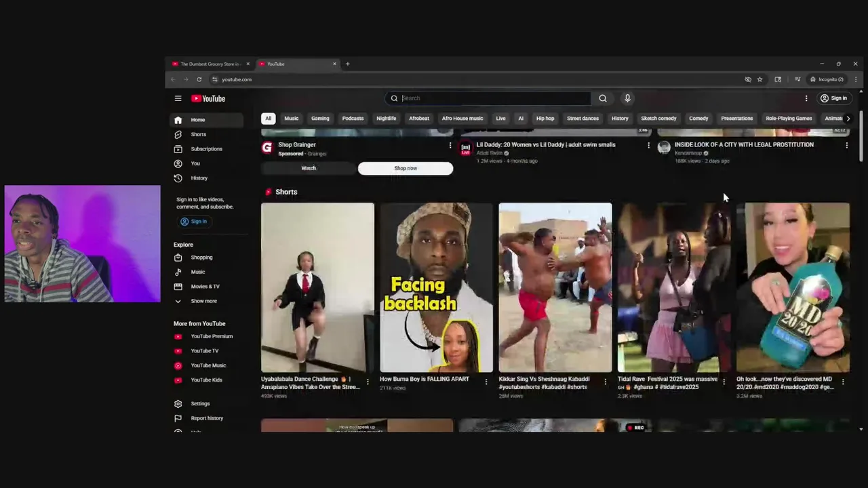
Task: Open the You page in the sidebar
Action: (x=206, y=163)
